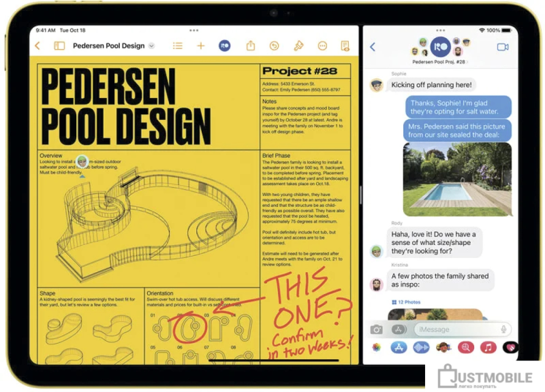Open the multitasking dots above Messages
The image size is (545, 392).
pos(440,31)
